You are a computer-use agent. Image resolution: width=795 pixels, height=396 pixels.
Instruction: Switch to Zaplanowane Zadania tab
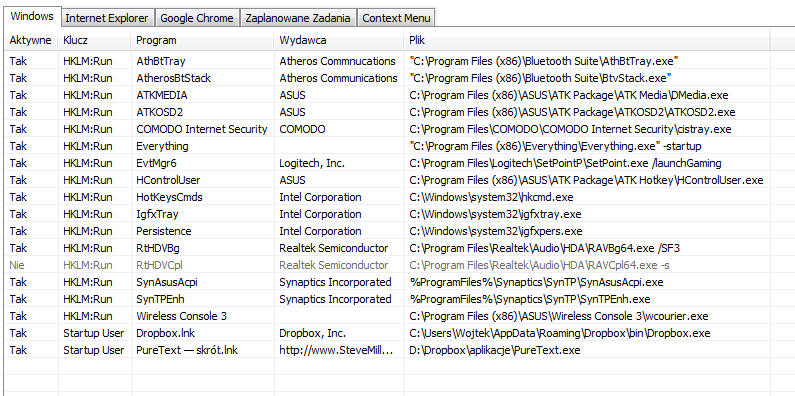pos(298,18)
